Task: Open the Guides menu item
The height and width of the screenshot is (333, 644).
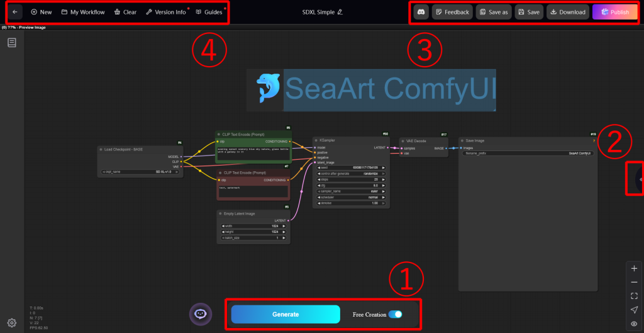Action: point(209,12)
